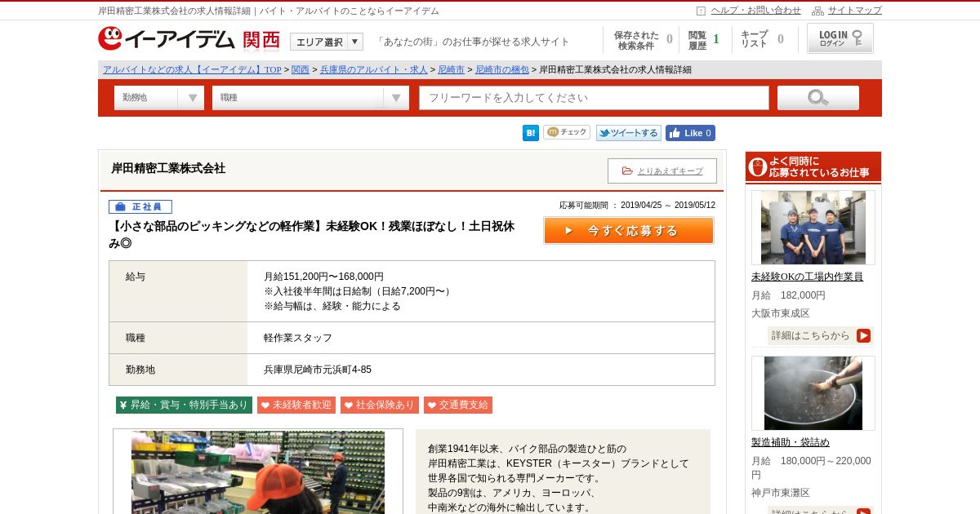Open 兵庫県のアルバイト・求人 breadcrumb
Viewport: 980px width, 514px height.
(x=374, y=70)
